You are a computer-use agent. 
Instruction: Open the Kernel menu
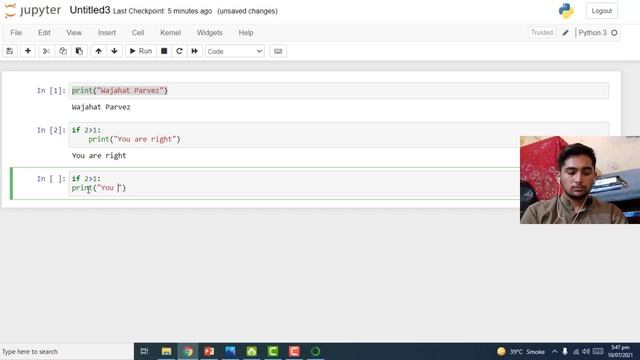(x=170, y=33)
